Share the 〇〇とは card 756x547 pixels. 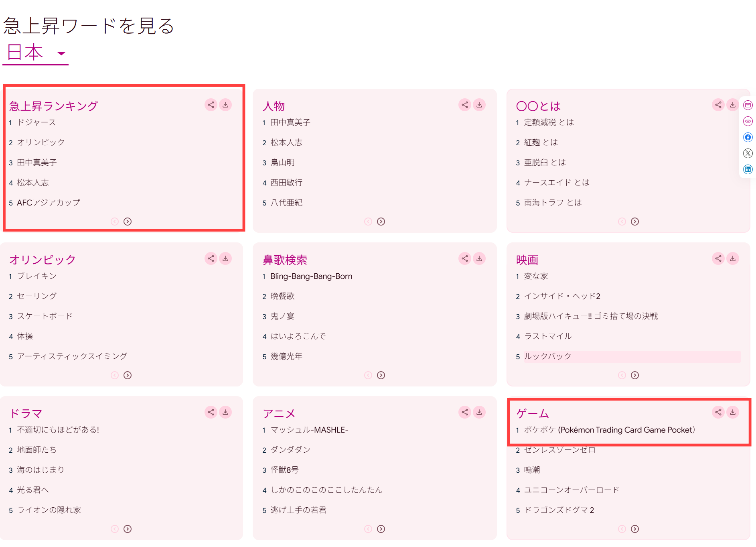(x=718, y=105)
